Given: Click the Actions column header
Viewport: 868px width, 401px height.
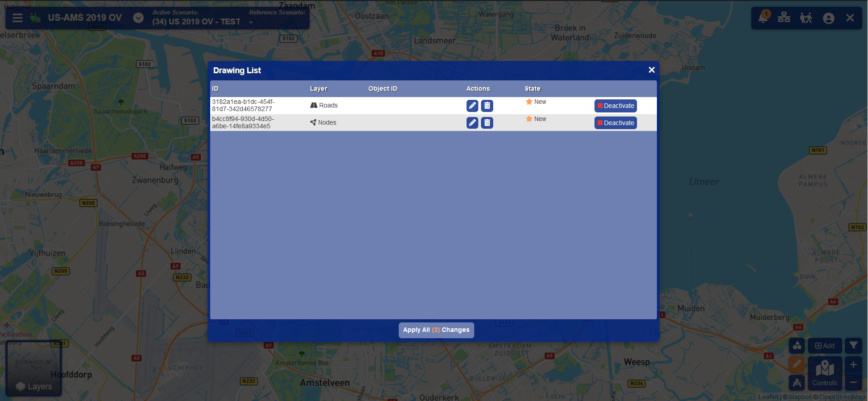Looking at the screenshot, I should 478,89.
